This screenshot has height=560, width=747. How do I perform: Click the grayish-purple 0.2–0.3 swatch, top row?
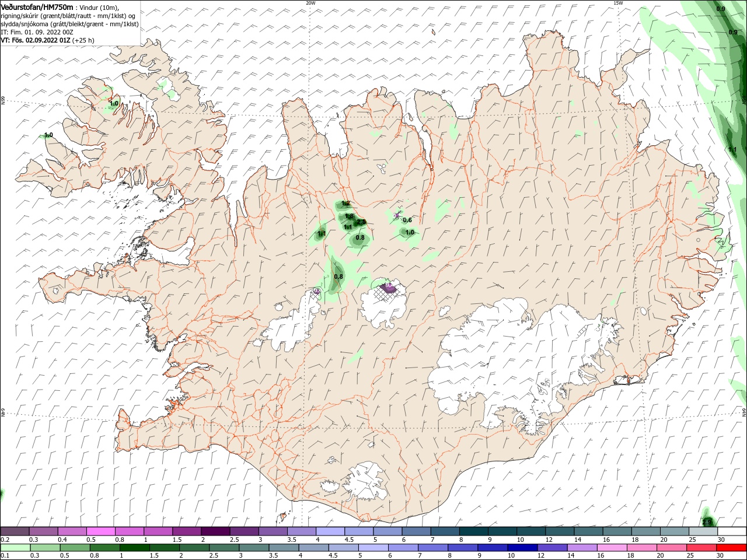15,531
